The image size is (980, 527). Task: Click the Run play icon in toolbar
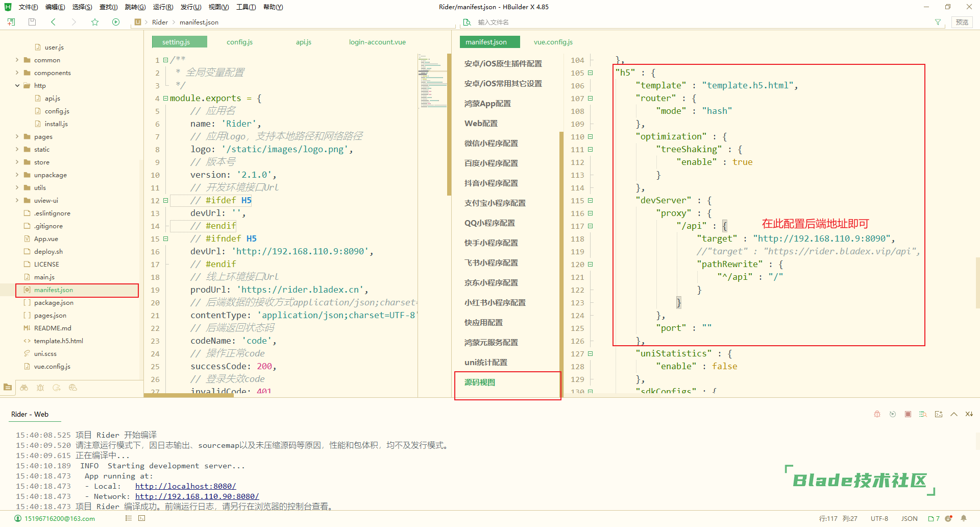tap(116, 22)
